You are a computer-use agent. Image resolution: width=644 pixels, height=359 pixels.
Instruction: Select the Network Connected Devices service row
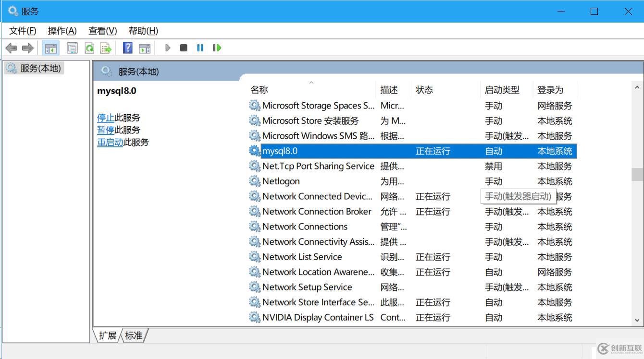(x=412, y=196)
